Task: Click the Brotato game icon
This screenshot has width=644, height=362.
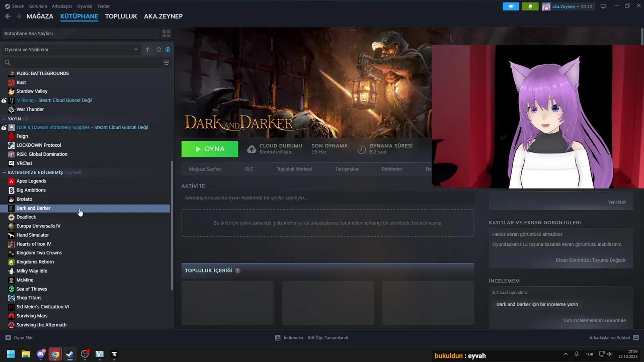Action: point(12,199)
